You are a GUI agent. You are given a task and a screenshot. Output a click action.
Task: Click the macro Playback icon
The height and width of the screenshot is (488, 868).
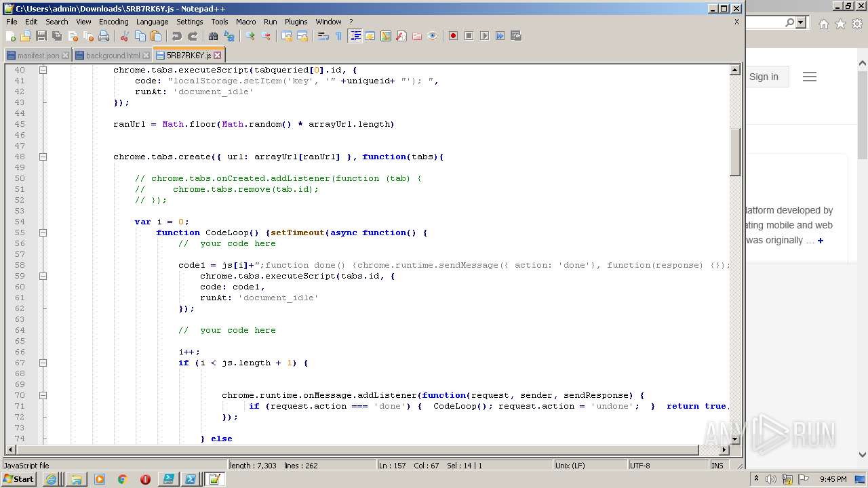click(485, 36)
